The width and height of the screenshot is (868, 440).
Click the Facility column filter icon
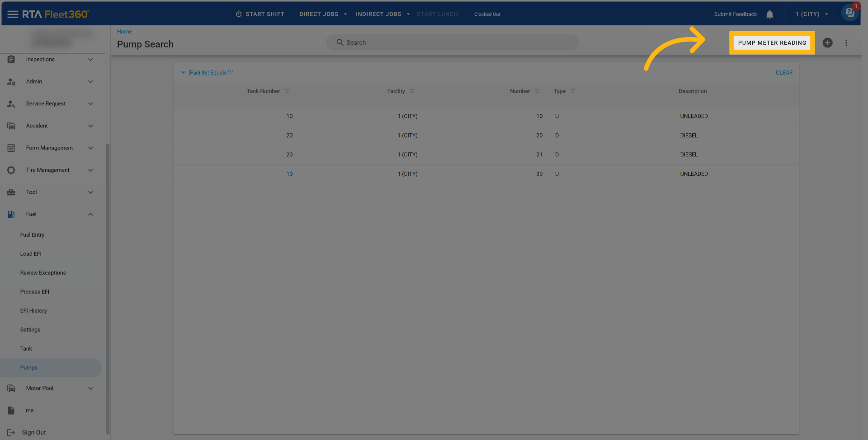pyautogui.click(x=412, y=91)
